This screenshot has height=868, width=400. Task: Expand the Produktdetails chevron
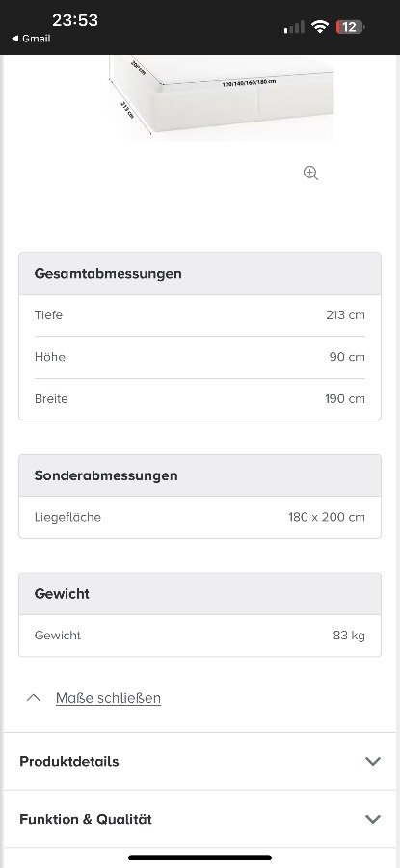(373, 761)
